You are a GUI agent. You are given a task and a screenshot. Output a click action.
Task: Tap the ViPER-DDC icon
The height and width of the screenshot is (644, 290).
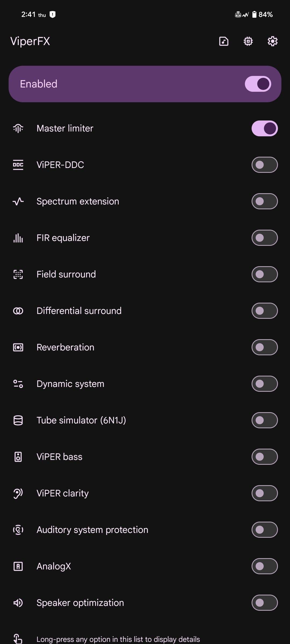pyautogui.click(x=18, y=165)
